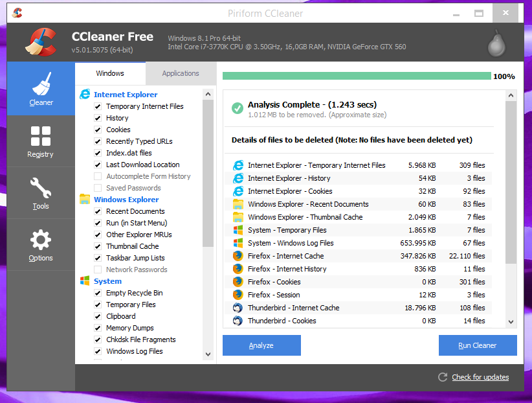The image size is (532, 403).
Task: Click folder icon beside Recent Documents result
Action: coord(238,204)
